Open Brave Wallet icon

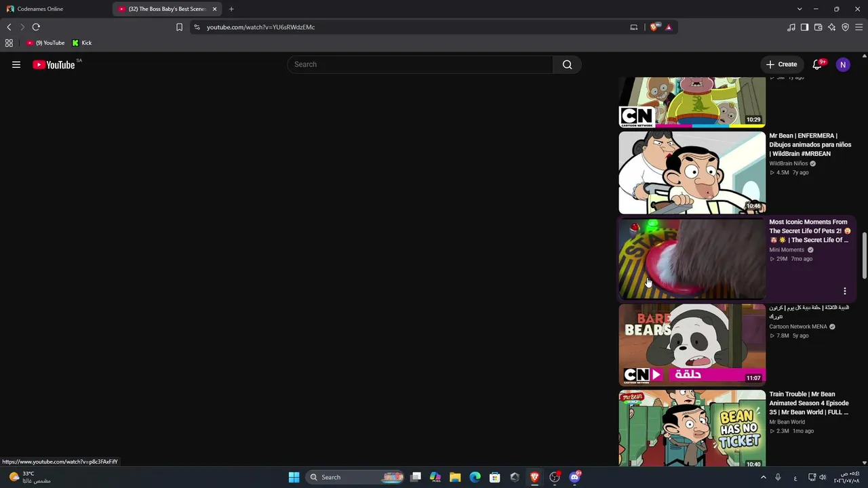pos(818,27)
